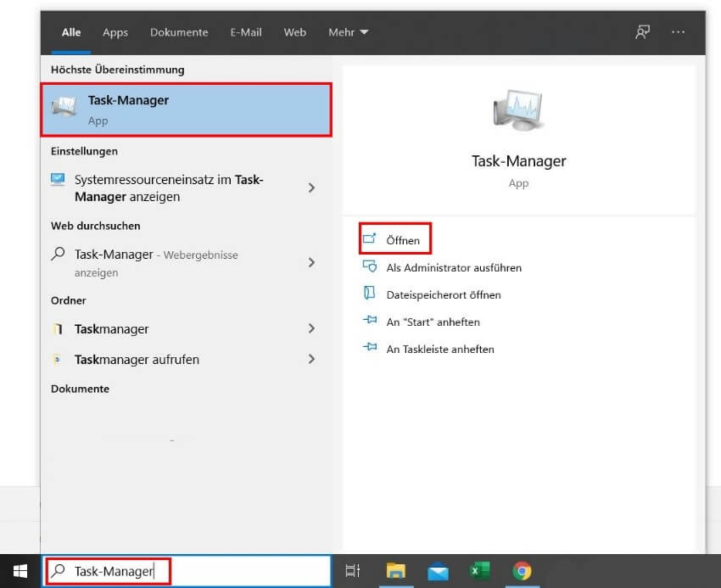Expand the Systemressourceneinsatz result arrow
This screenshot has height=588, width=721.
tap(312, 188)
